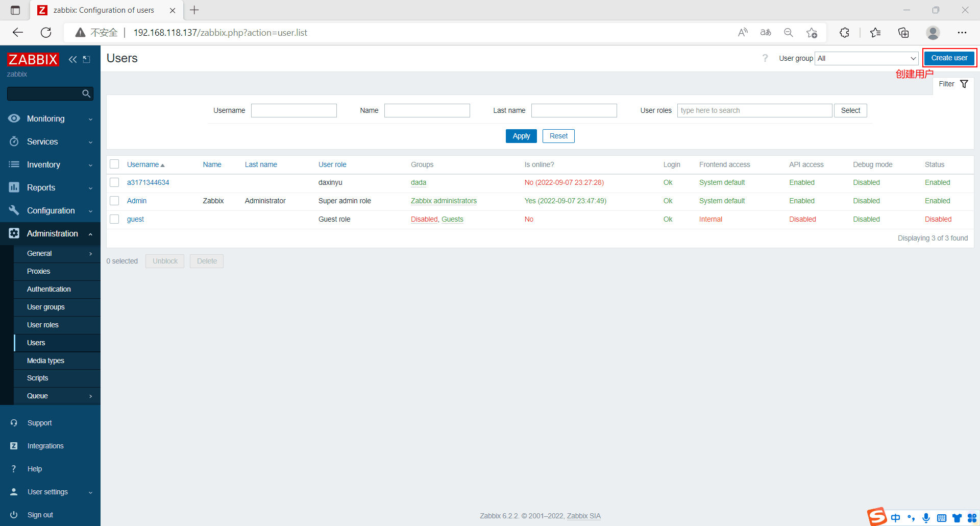Image resolution: width=980 pixels, height=526 pixels.
Task: Click the Inventory list icon
Action: point(14,164)
